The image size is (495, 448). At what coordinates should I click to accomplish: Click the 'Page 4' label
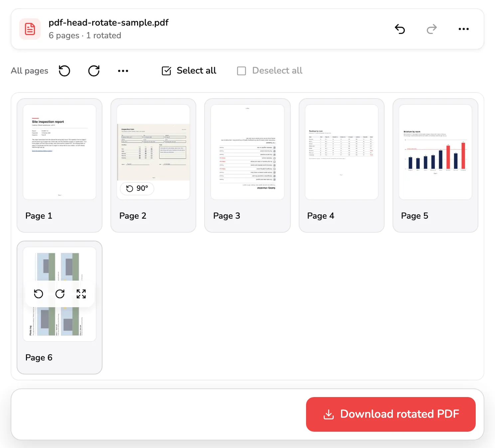point(321,216)
